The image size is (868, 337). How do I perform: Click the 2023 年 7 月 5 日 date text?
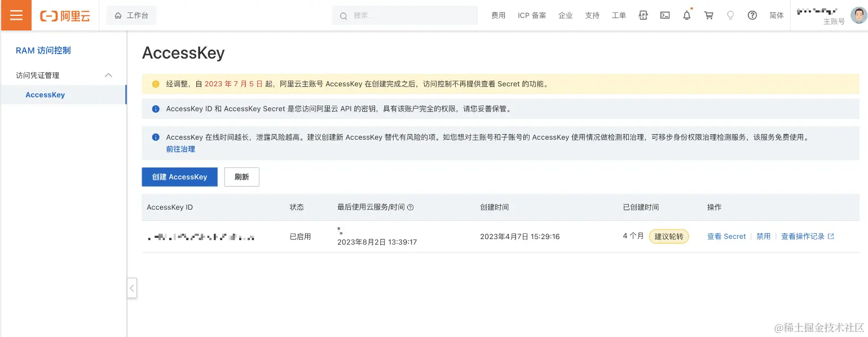tap(233, 84)
